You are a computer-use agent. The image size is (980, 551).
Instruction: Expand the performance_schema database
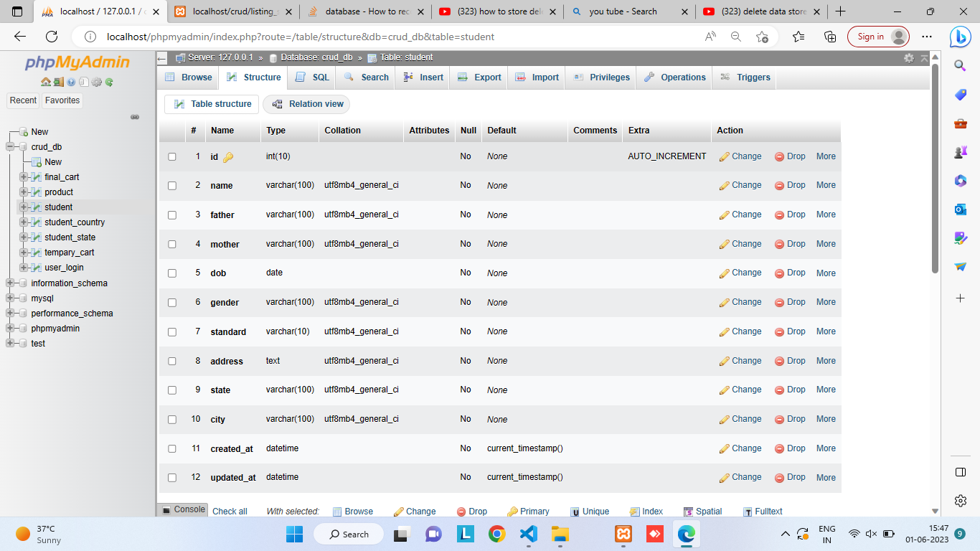9,314
